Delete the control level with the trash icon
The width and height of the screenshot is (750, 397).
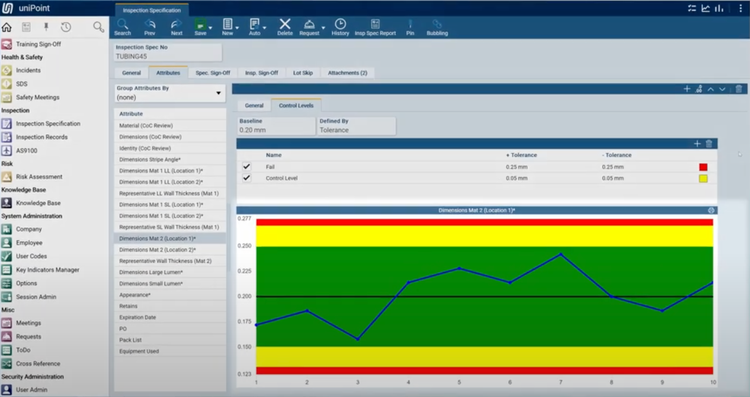(709, 143)
